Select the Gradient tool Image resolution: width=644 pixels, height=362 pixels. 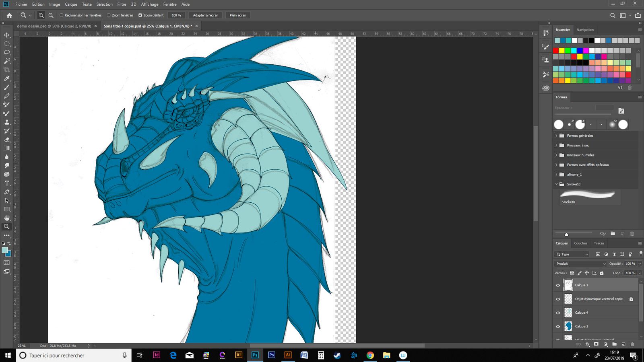(x=7, y=148)
